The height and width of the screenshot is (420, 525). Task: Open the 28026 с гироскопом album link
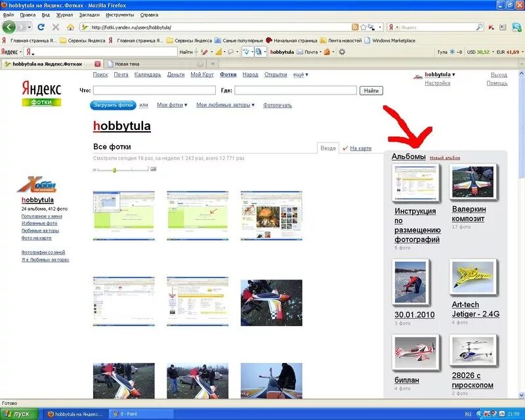coord(472,380)
